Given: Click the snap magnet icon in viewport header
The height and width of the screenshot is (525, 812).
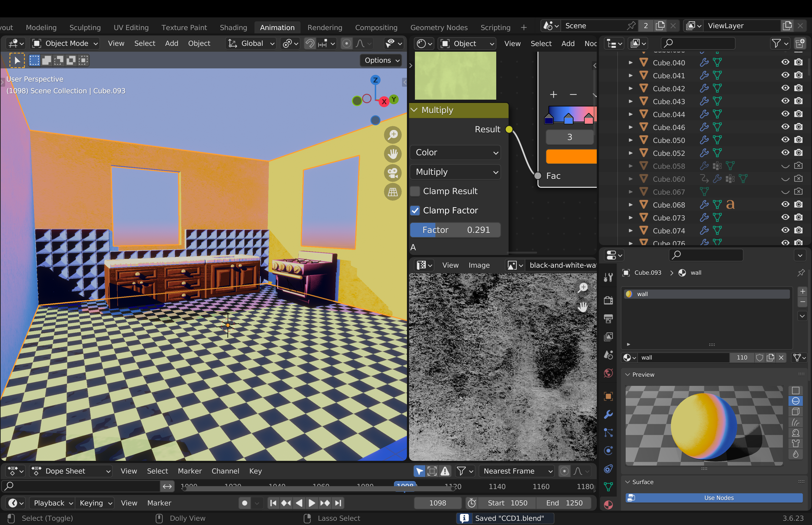Looking at the screenshot, I should (310, 44).
